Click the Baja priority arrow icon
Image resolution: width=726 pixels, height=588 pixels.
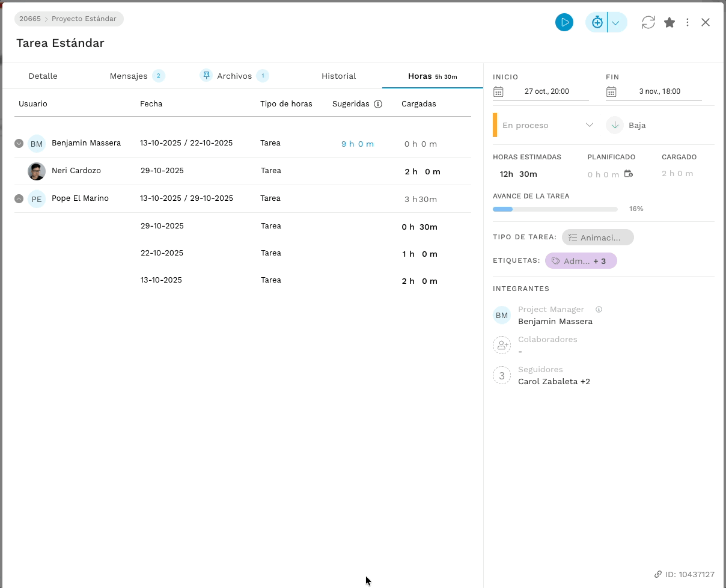615,125
